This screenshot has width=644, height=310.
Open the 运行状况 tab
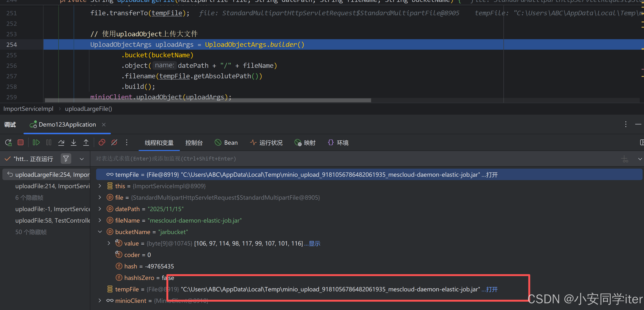(266, 143)
